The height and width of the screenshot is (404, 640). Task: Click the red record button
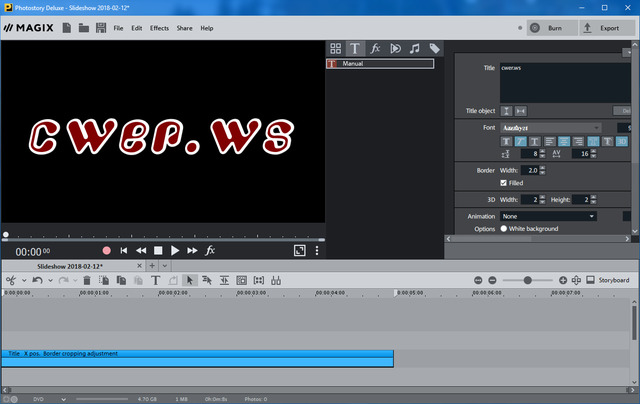tap(106, 250)
